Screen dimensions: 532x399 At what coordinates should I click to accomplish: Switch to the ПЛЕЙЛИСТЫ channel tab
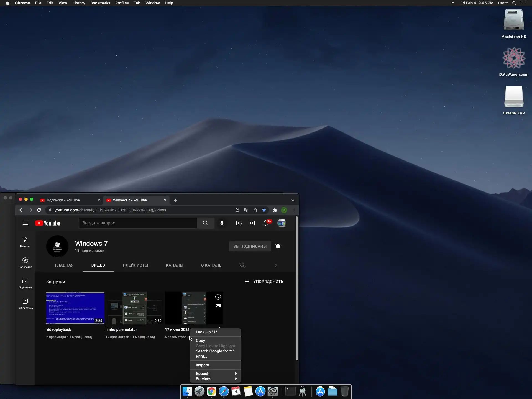point(135,265)
